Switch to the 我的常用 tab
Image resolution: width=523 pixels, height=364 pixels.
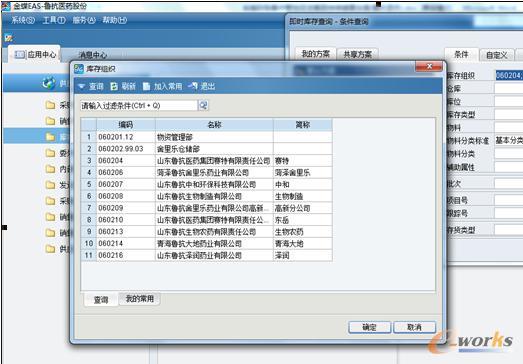[x=139, y=299]
